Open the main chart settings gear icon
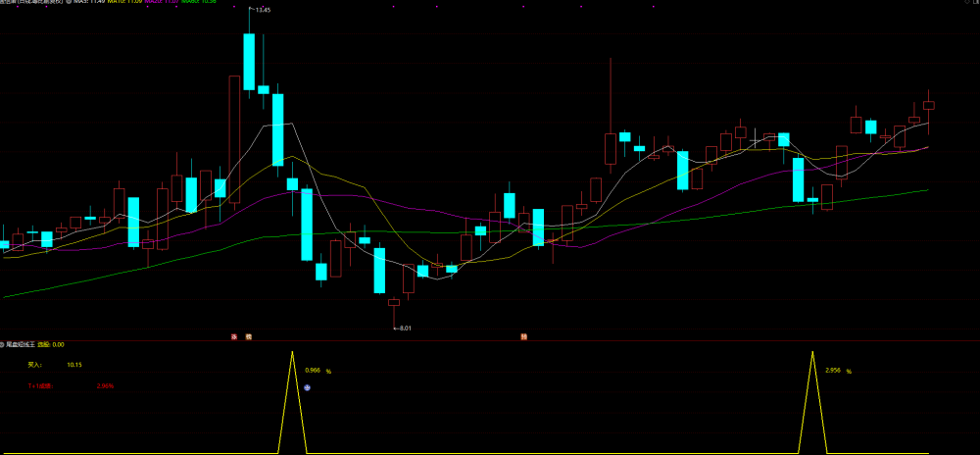The height and width of the screenshot is (455, 980). tap(69, 2)
